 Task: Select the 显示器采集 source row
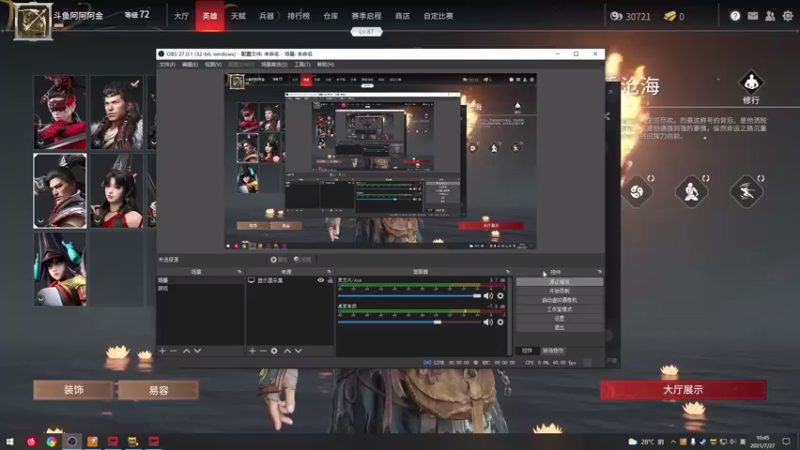pyautogui.click(x=290, y=280)
